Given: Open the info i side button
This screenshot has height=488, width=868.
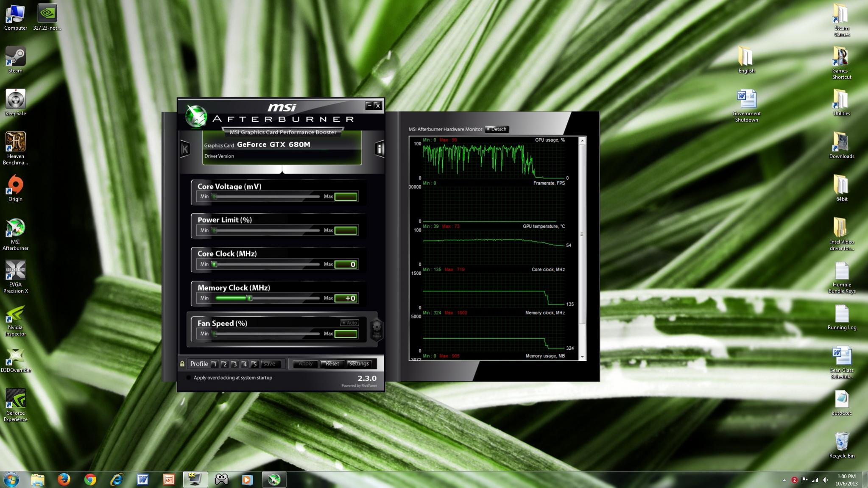Looking at the screenshot, I should click(380, 149).
